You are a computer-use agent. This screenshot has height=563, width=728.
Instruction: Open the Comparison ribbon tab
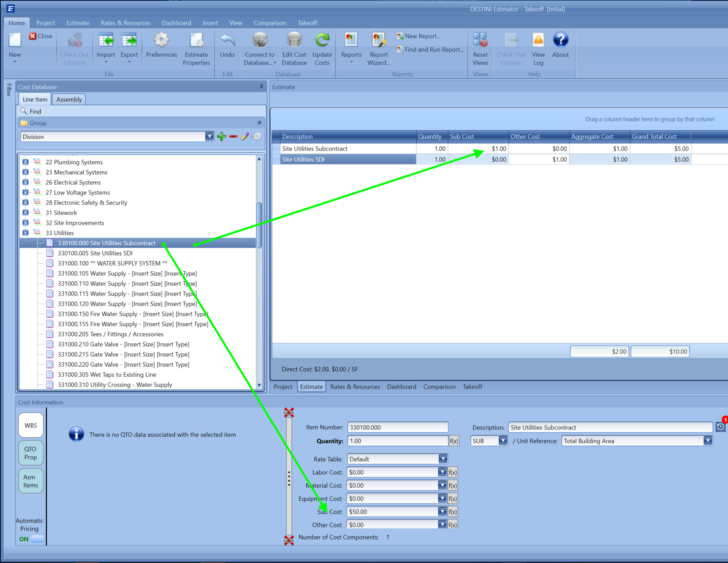(x=269, y=23)
